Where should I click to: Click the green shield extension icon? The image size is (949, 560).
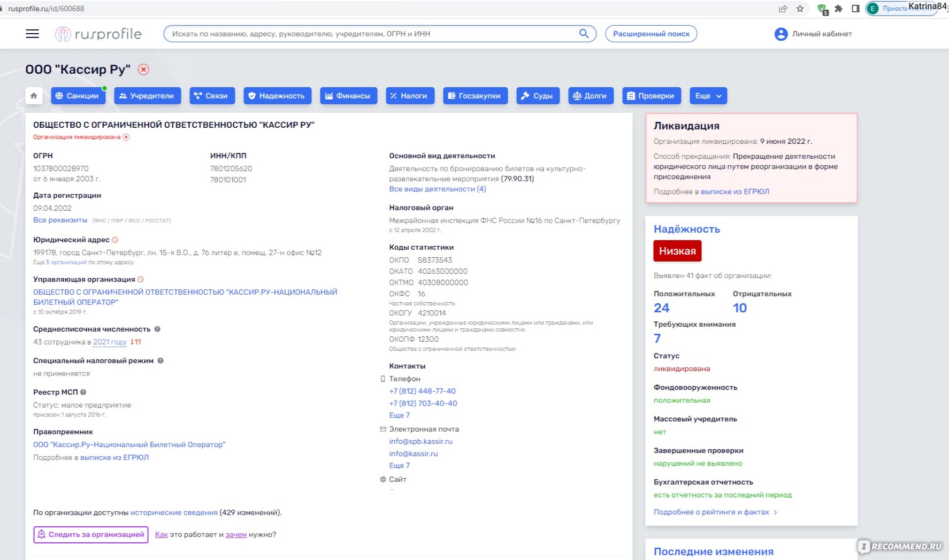(822, 9)
